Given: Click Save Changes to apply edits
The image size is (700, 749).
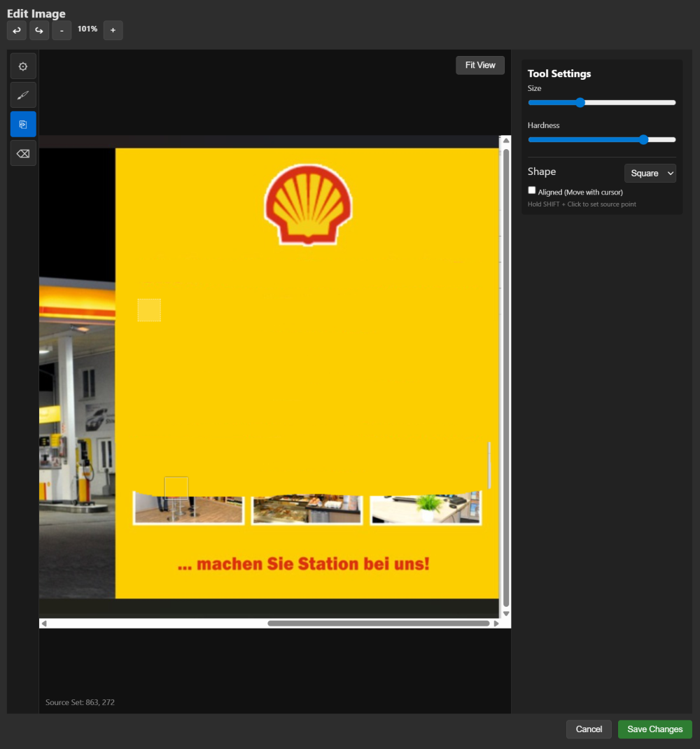Looking at the screenshot, I should (654, 729).
